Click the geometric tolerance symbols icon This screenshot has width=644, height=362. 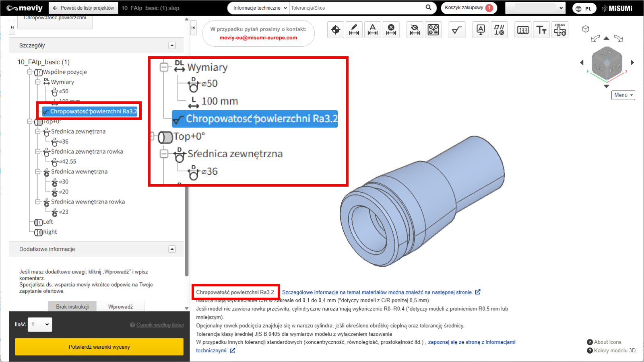pos(499,30)
